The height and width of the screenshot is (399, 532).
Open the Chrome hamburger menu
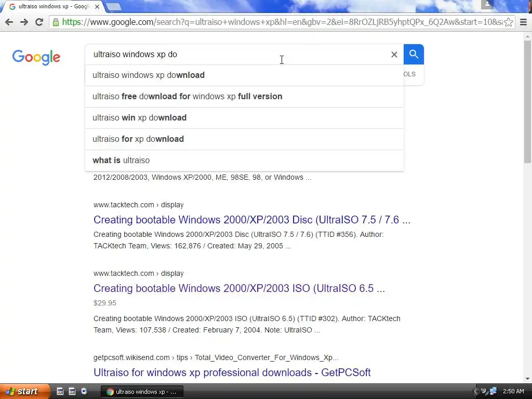[524, 22]
